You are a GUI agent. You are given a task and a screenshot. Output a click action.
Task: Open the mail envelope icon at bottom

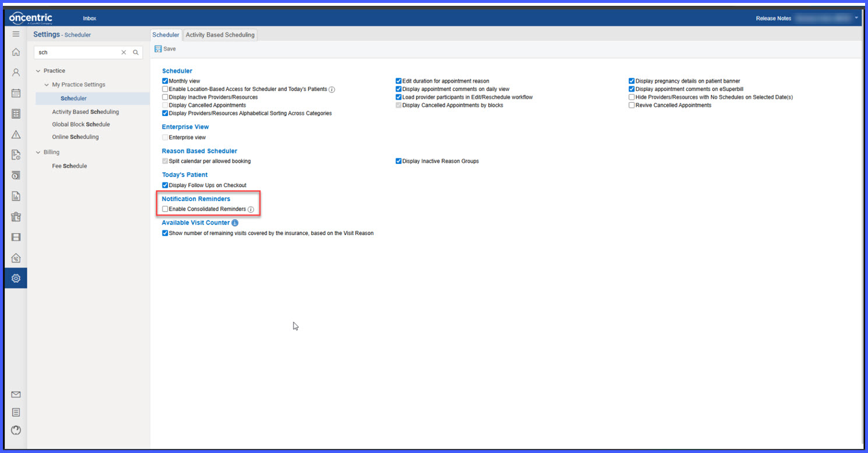(x=16, y=395)
